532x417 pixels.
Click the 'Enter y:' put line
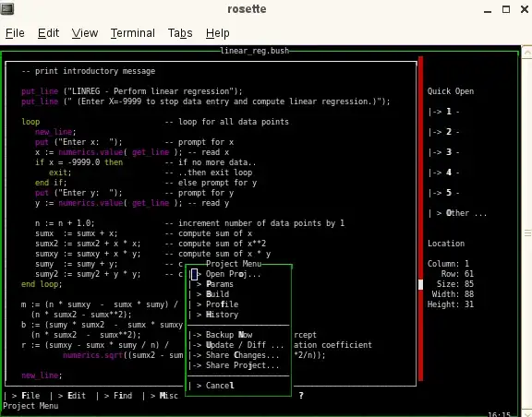click(x=79, y=193)
